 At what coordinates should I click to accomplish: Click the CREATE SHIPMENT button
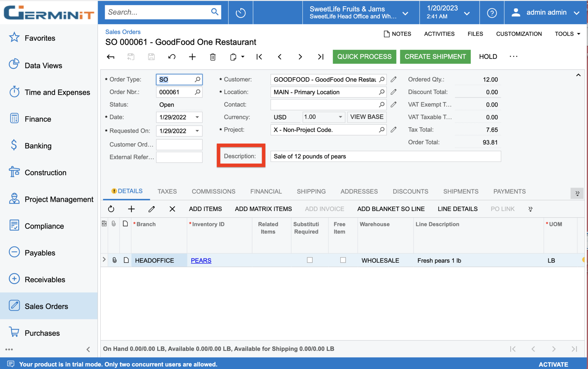point(435,57)
